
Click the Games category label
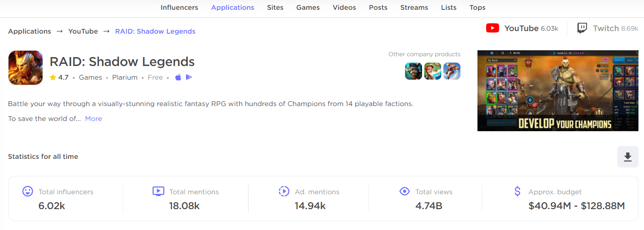(x=90, y=78)
